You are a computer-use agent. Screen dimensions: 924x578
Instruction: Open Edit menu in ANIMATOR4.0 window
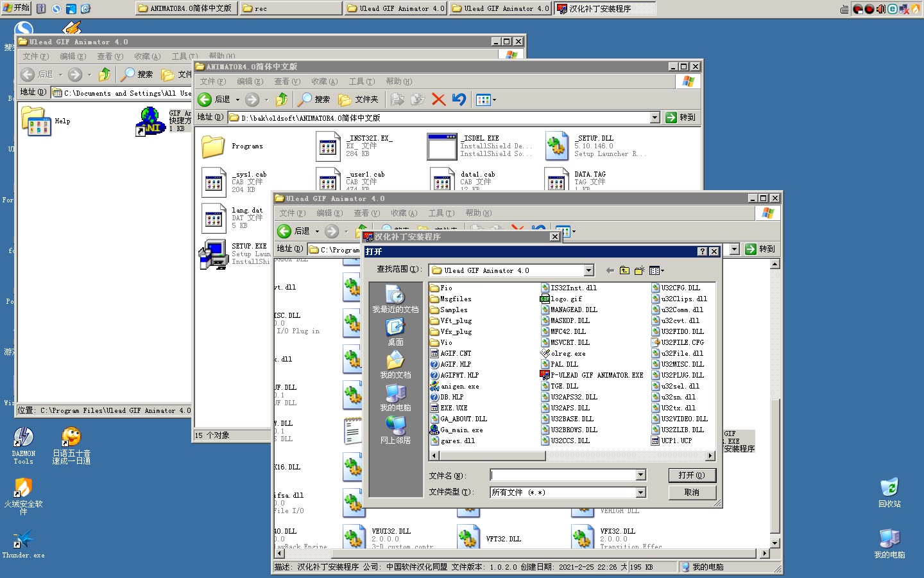coord(250,82)
